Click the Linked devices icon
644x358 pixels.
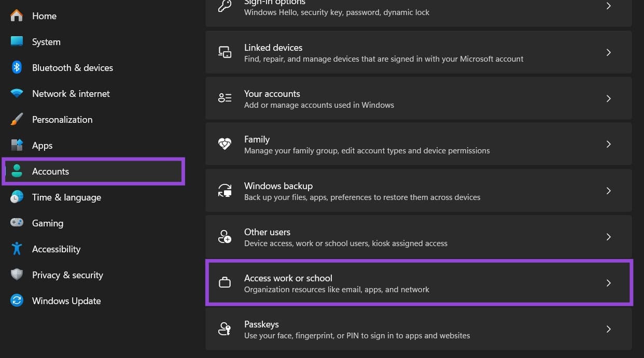225,52
